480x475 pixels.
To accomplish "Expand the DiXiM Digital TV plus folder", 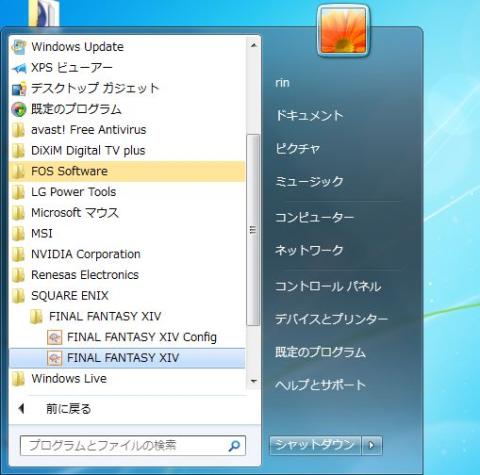I will [x=127, y=151].
